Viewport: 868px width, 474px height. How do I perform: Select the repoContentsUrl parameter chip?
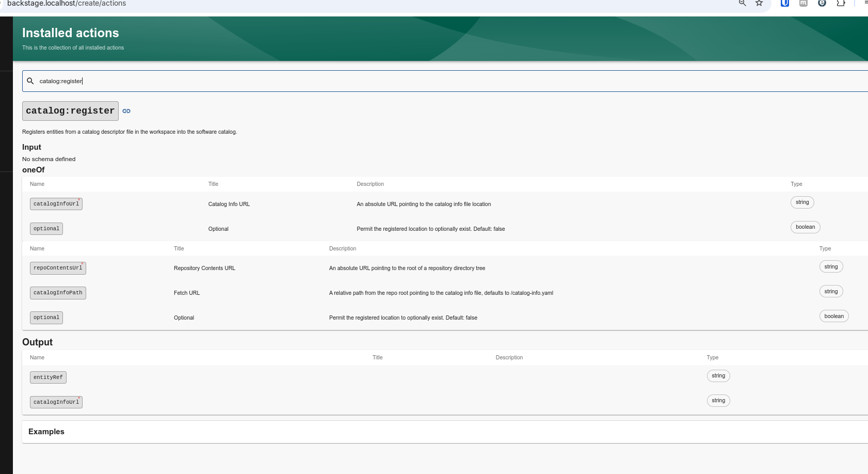58,268
